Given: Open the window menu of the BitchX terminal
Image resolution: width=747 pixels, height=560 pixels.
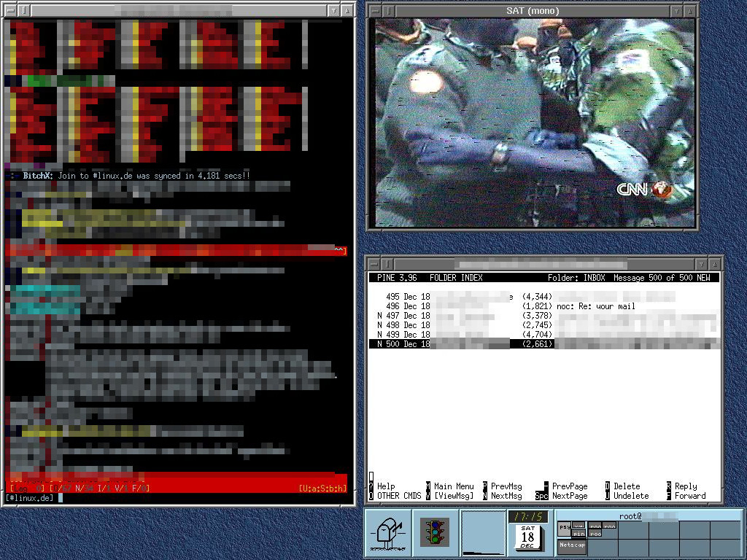Looking at the screenshot, I should pyautogui.click(x=11, y=10).
